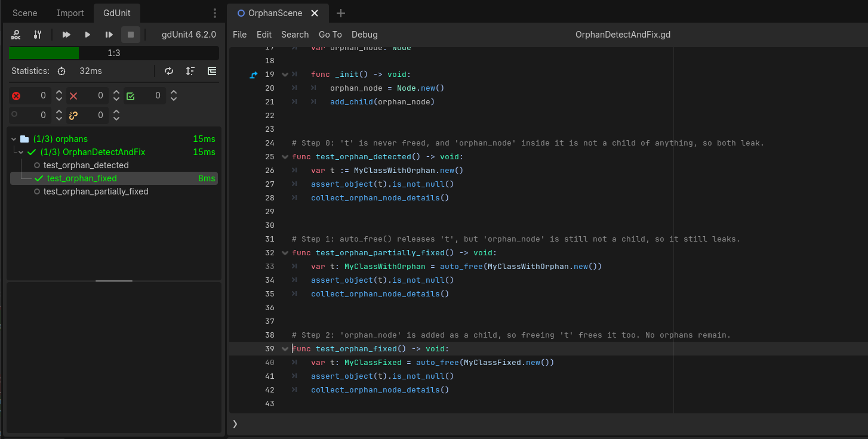Screen dimensions: 868x439
Task: Select the (1/3) orphans tree row
Action: coord(113,139)
